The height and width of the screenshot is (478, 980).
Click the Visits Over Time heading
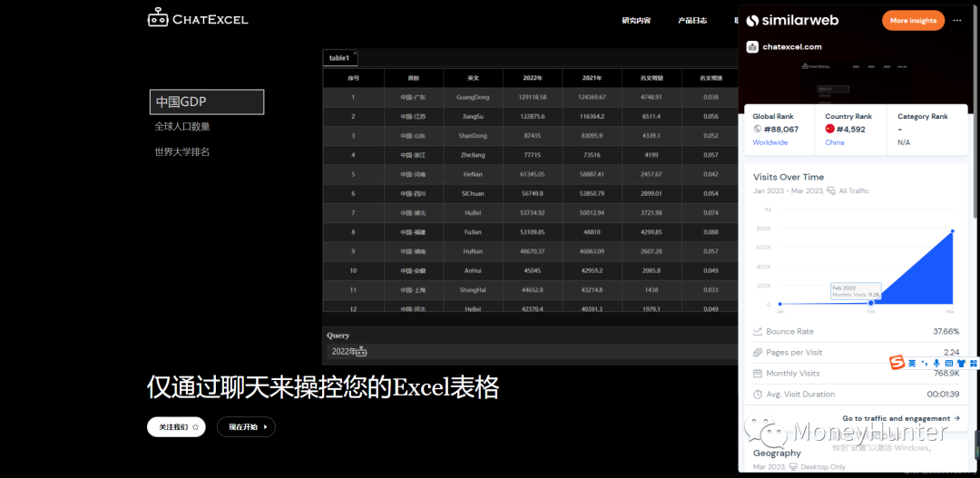pos(789,178)
